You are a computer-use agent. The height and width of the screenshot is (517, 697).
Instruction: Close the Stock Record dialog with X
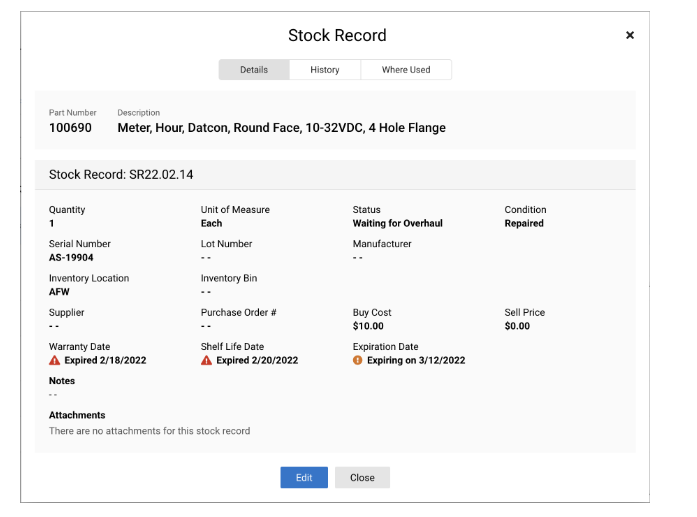pyautogui.click(x=629, y=35)
